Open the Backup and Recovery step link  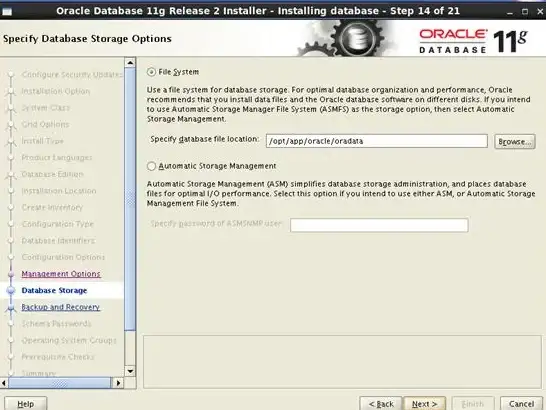coord(61,307)
